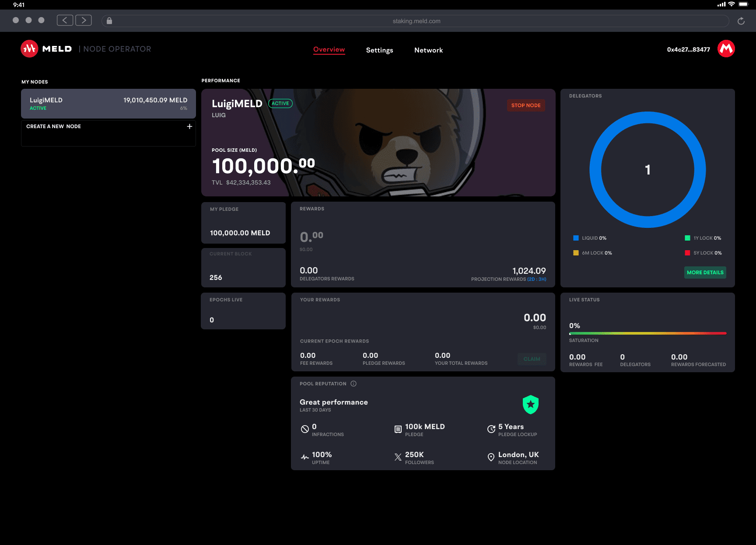Image resolution: width=756 pixels, height=545 pixels.
Task: Click the location pin for London, UK
Action: pos(491,457)
